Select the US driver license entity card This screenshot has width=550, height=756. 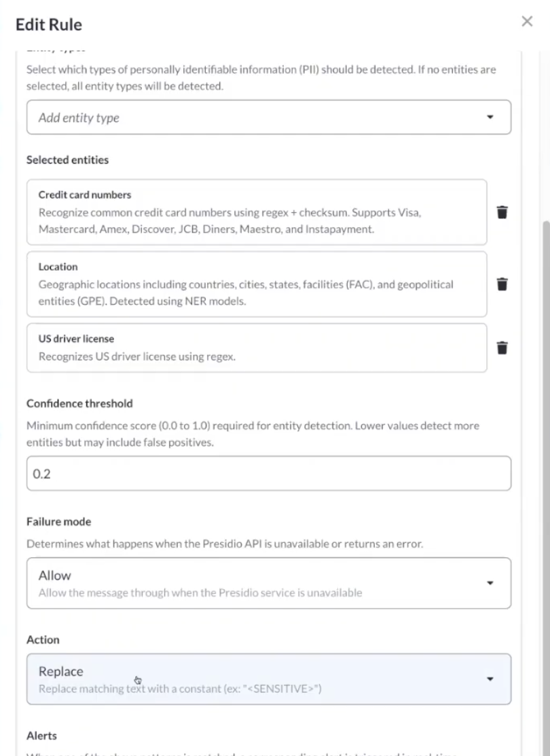(257, 347)
